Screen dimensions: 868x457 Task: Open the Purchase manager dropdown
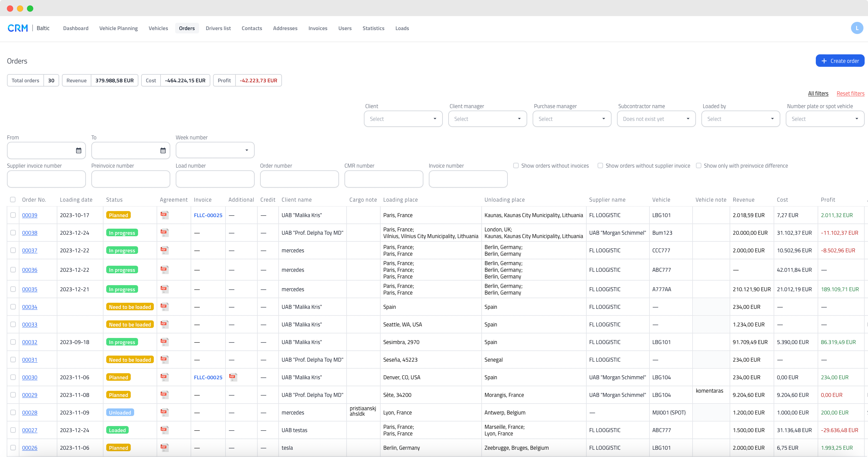pyautogui.click(x=572, y=119)
